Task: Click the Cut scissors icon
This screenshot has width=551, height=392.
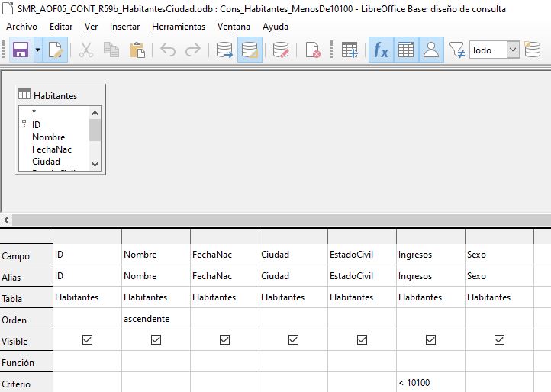Action: [86, 50]
